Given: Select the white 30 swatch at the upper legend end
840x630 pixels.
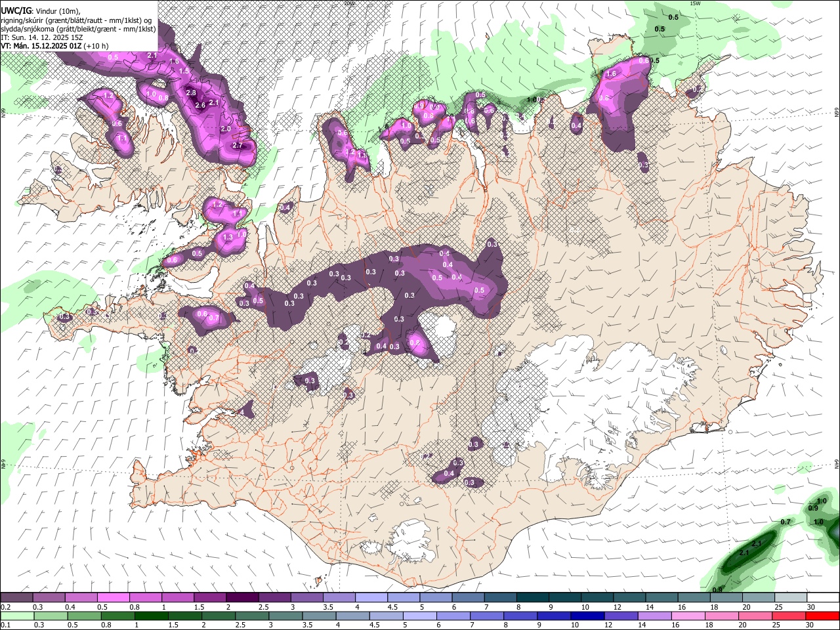Looking at the screenshot, I should (824, 597).
